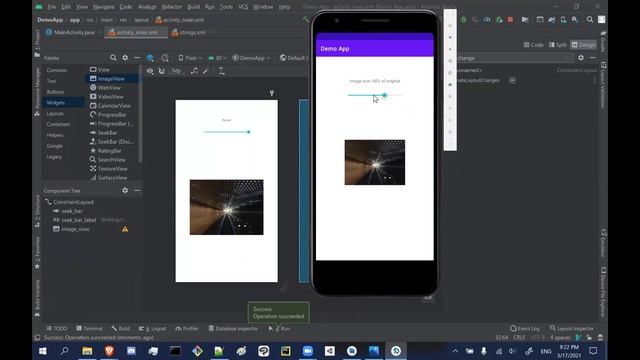The height and width of the screenshot is (360, 640).
Task: Click the SeekBar in the design preview
Action: tap(227, 132)
